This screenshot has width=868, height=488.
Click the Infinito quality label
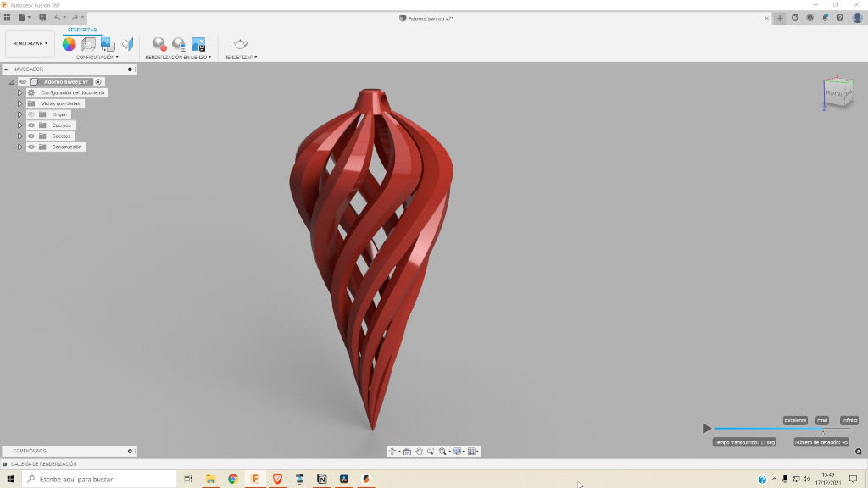point(849,420)
